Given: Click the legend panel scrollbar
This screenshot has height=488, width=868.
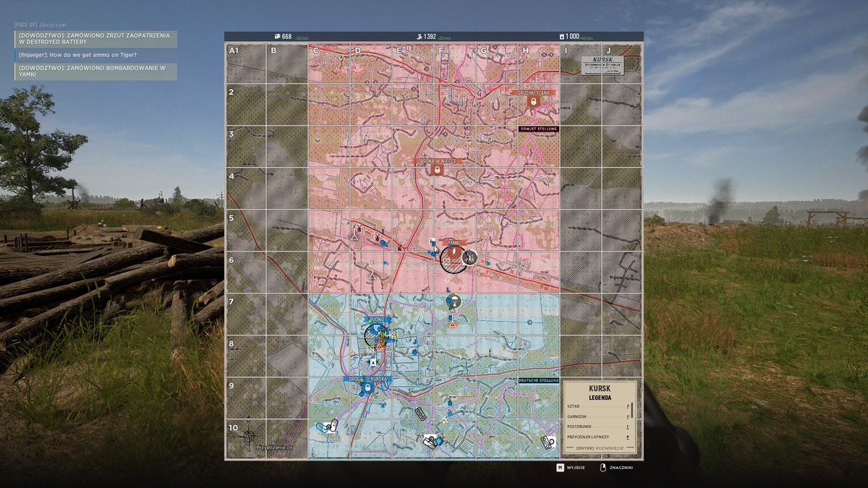Looking at the screenshot, I should click(x=633, y=411).
